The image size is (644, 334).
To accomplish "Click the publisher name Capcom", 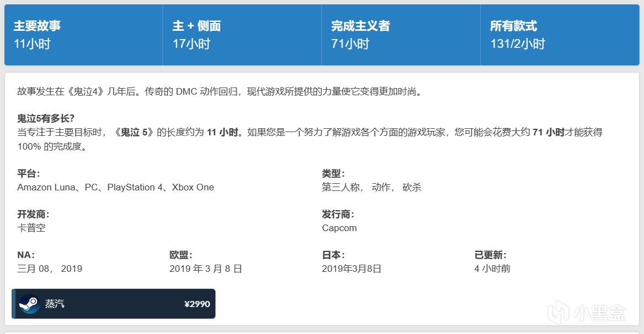I will [x=339, y=228].
